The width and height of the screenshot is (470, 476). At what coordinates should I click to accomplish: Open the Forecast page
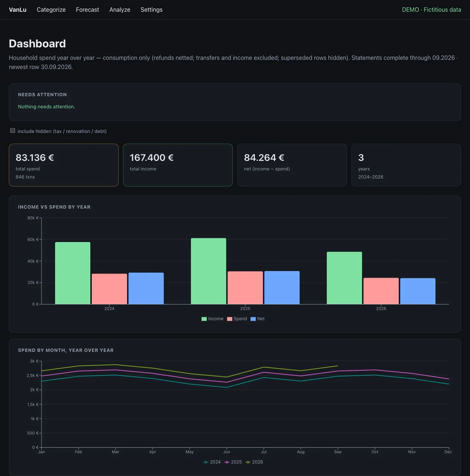point(87,10)
